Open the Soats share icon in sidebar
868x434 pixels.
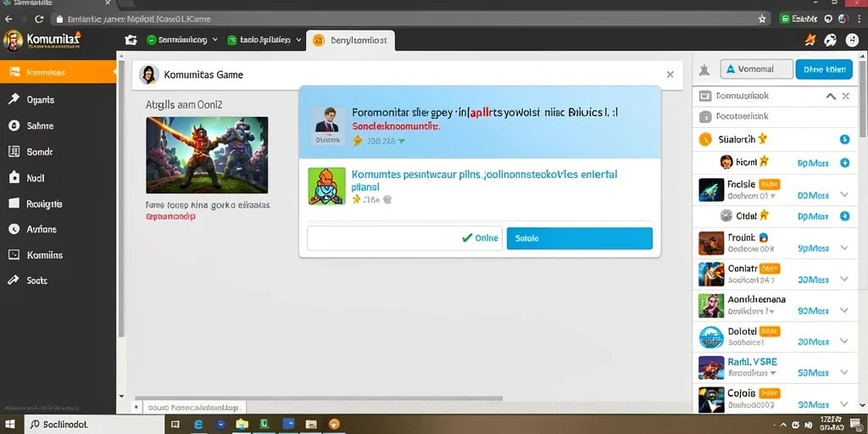point(14,280)
